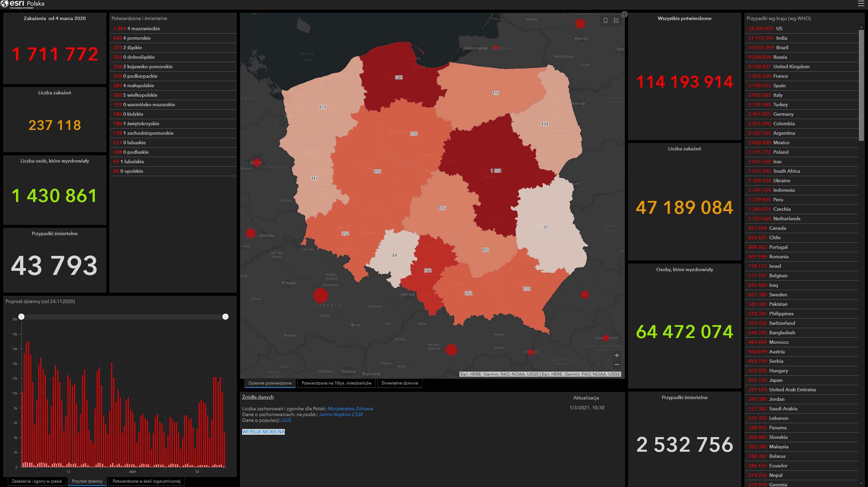Click the Esri globe logo
This screenshot has height=487, width=868.
pos(4,4)
